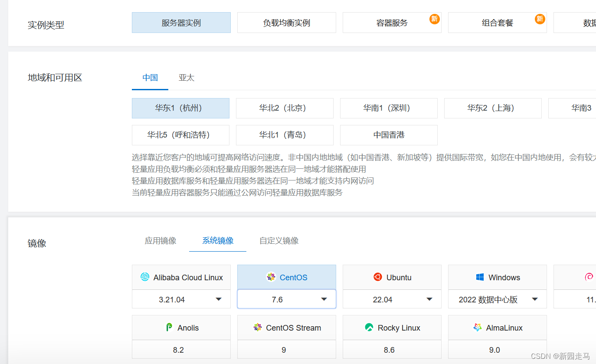
Task: Select the Alibaba Cloud Linux image
Action: (181, 277)
